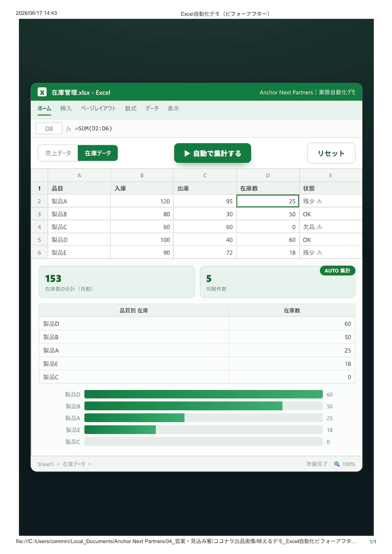Open the データ ribbon tab
Viewport: 392px width, 554px height.
152,109
